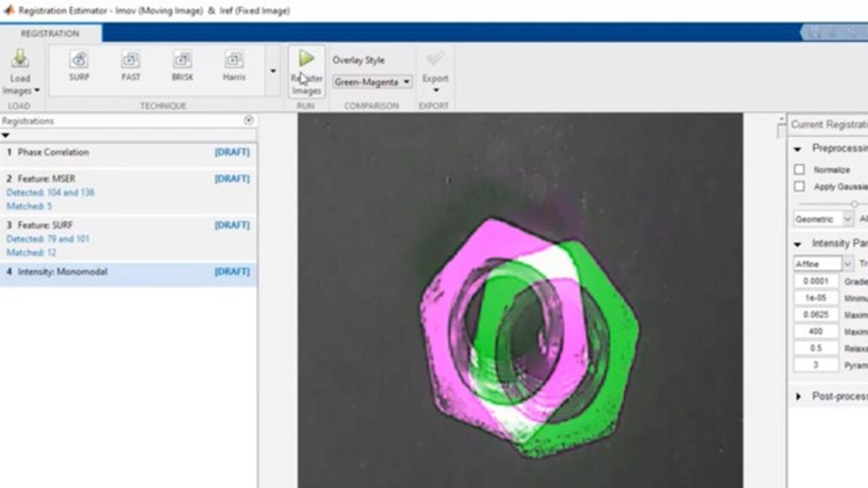Expand the technique gallery arrow

pos(273,71)
